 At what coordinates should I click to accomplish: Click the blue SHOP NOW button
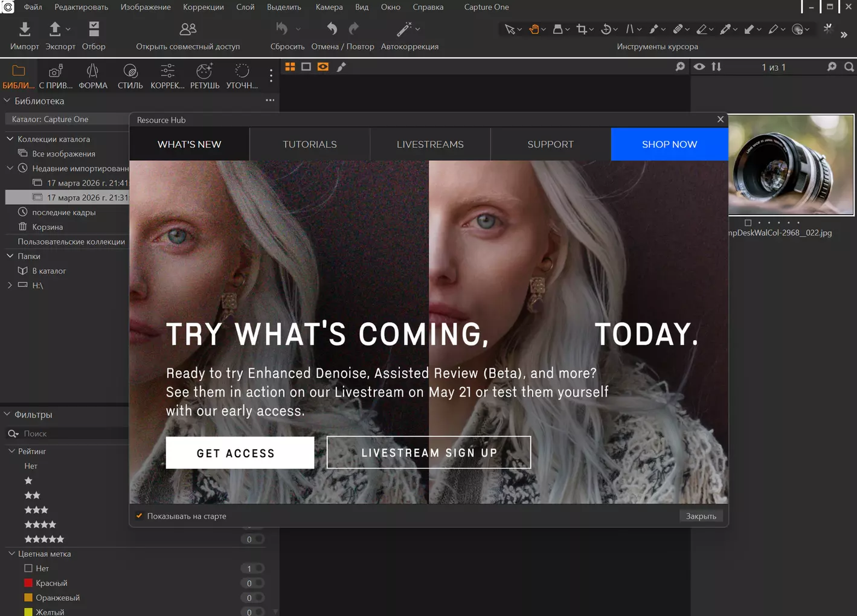670,144
